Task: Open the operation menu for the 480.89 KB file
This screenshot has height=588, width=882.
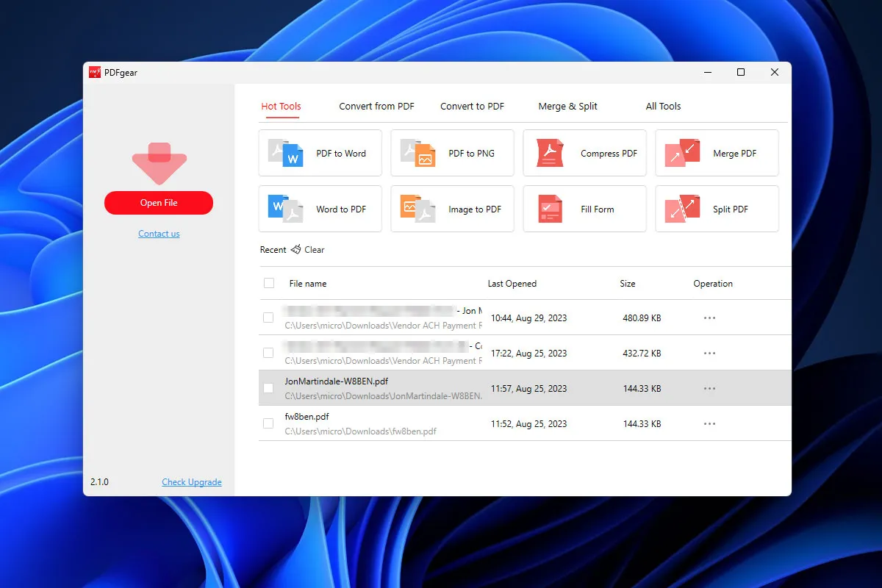Action: [709, 318]
